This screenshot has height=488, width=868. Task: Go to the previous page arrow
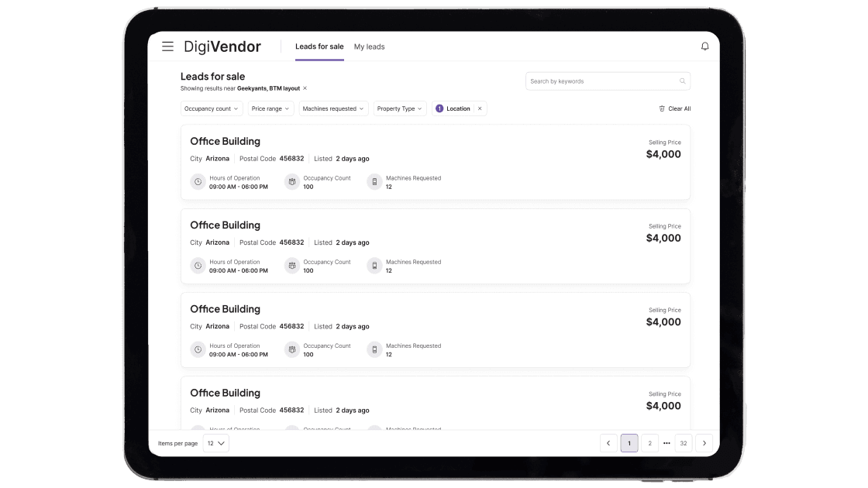click(608, 443)
